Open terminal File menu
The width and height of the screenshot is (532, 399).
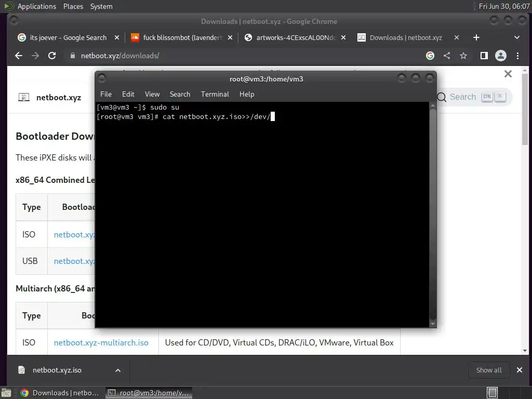(x=106, y=94)
